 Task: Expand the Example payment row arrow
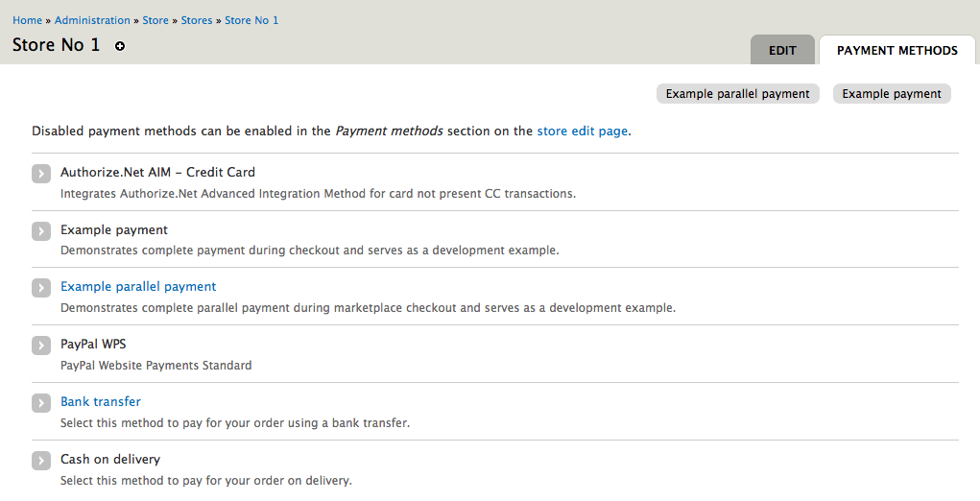(x=41, y=230)
